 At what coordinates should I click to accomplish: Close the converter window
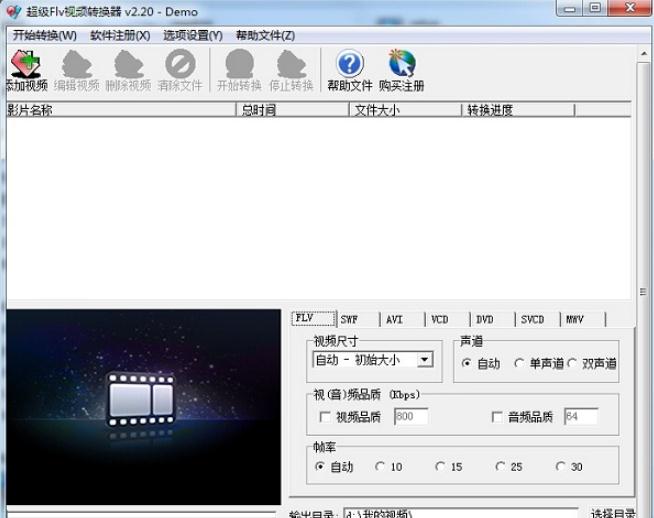(x=630, y=8)
